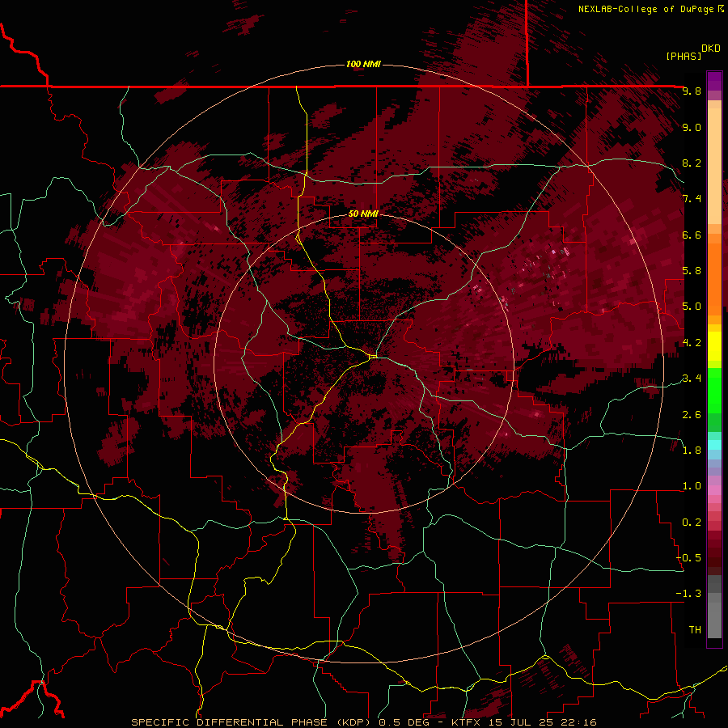Pick the dark orange segment of the color bar

click(x=714, y=278)
